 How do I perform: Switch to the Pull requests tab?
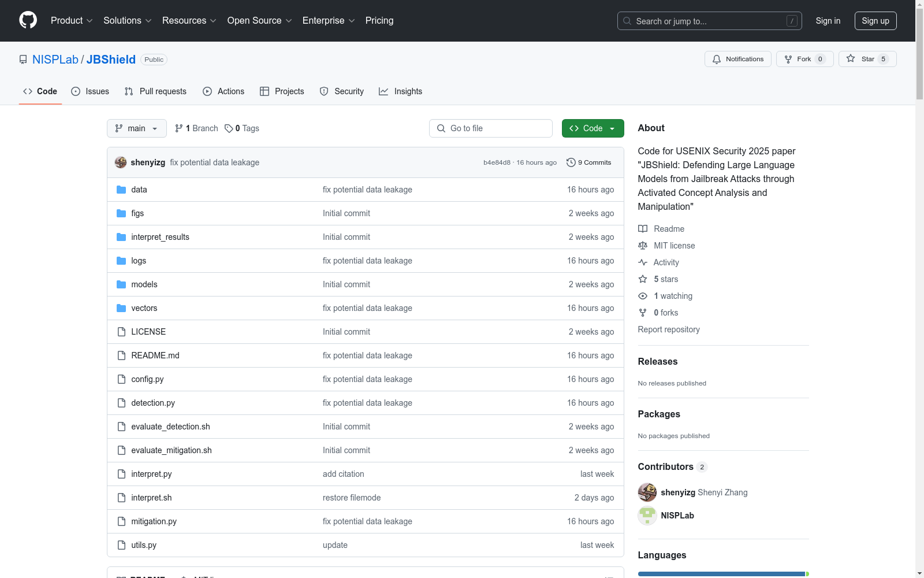[155, 91]
